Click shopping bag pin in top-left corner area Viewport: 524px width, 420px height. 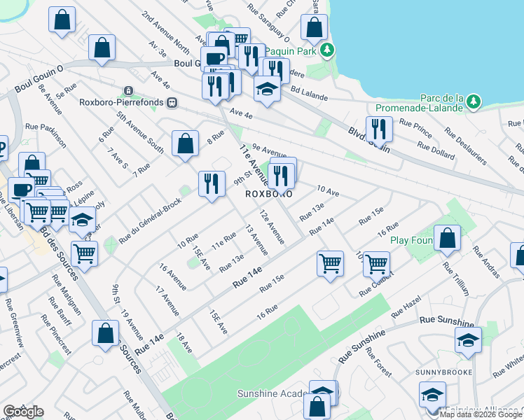62,21
